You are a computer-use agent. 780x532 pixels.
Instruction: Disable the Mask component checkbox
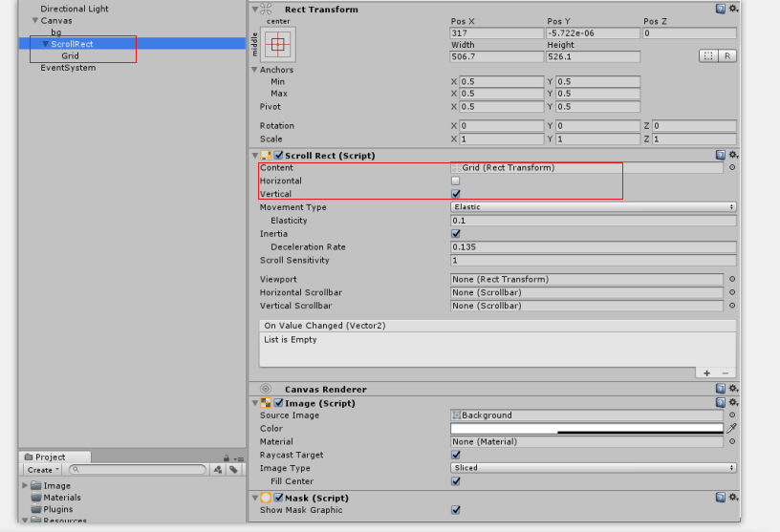tap(278, 498)
